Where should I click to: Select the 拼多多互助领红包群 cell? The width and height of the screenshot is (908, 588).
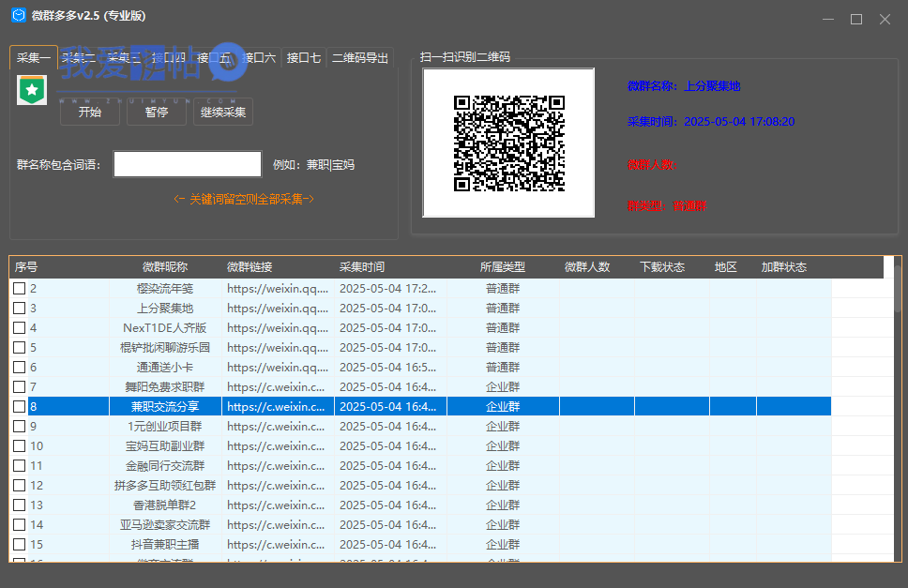(x=165, y=485)
